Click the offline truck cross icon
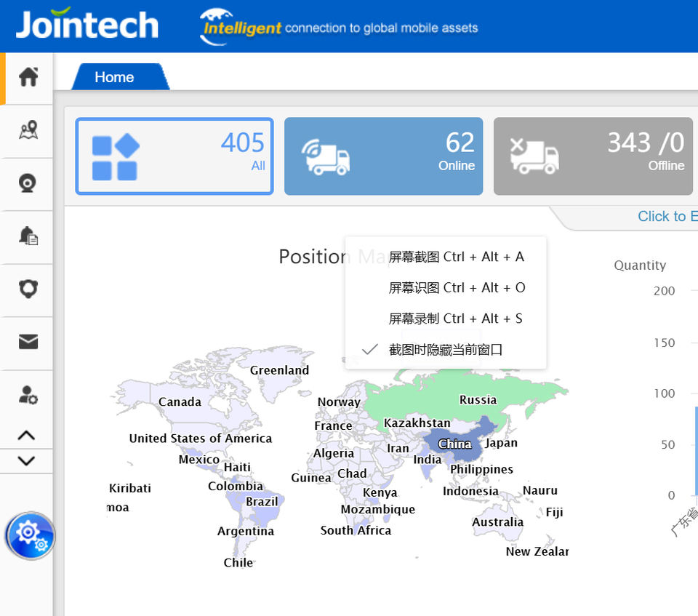The width and height of the screenshot is (698, 616). pos(534,156)
